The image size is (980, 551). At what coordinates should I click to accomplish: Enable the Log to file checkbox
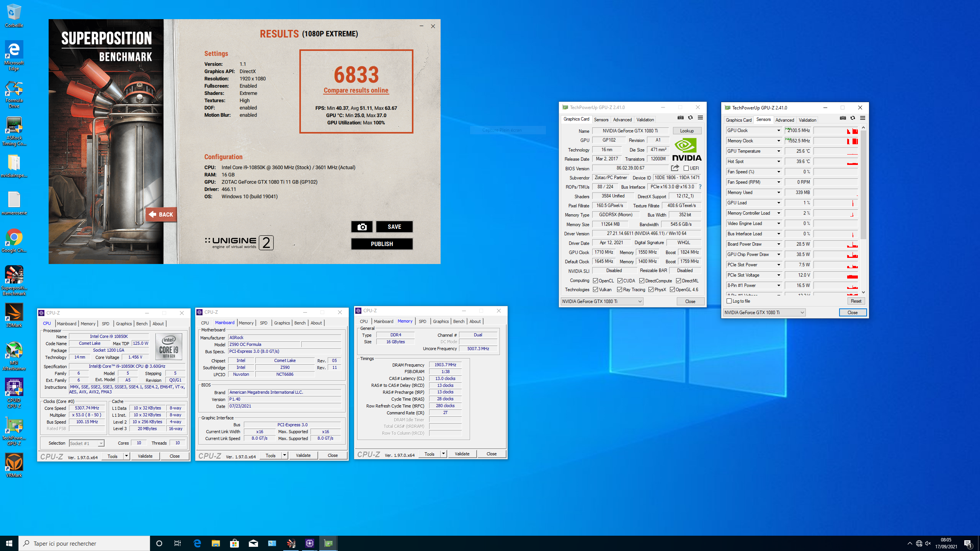[729, 301]
